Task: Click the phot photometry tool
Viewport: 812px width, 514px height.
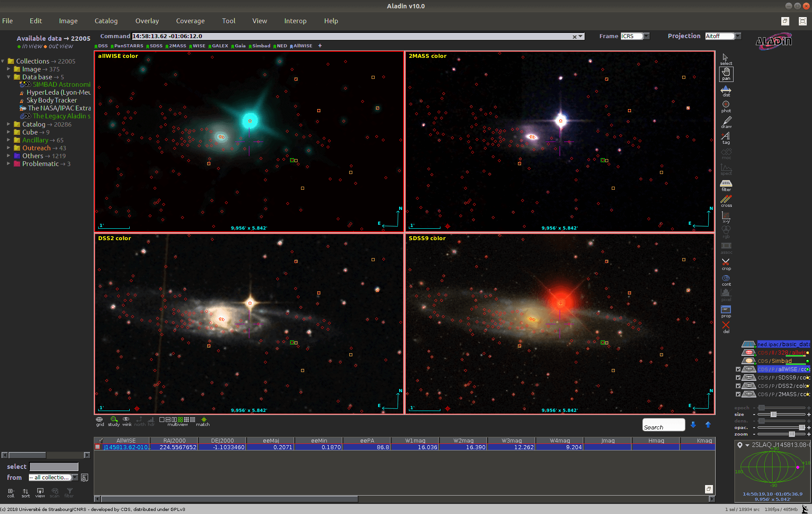Action: pos(726,106)
